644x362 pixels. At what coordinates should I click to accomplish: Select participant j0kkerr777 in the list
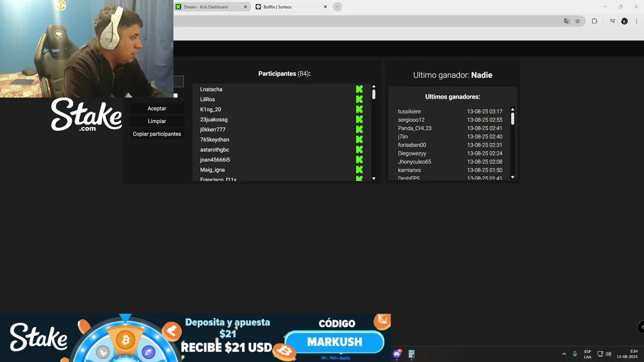(x=213, y=129)
